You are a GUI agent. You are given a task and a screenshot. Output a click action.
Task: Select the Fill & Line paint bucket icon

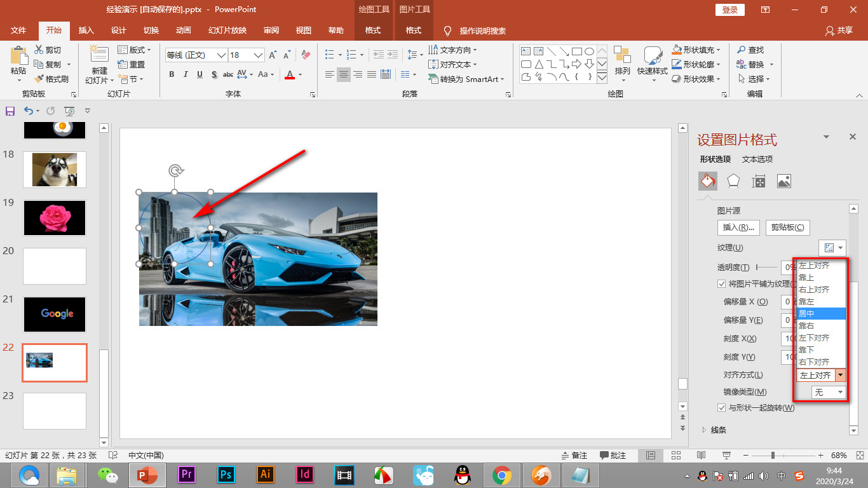point(708,182)
